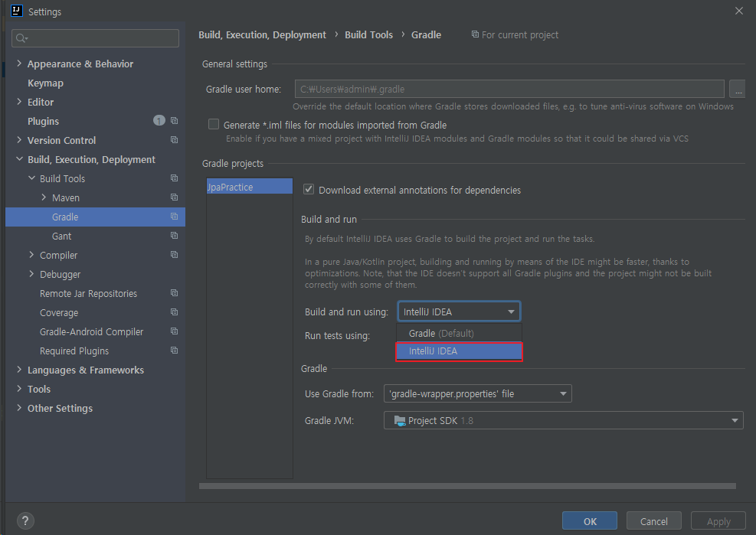
Task: Click project-level icon next to Version Control
Action: (x=174, y=140)
